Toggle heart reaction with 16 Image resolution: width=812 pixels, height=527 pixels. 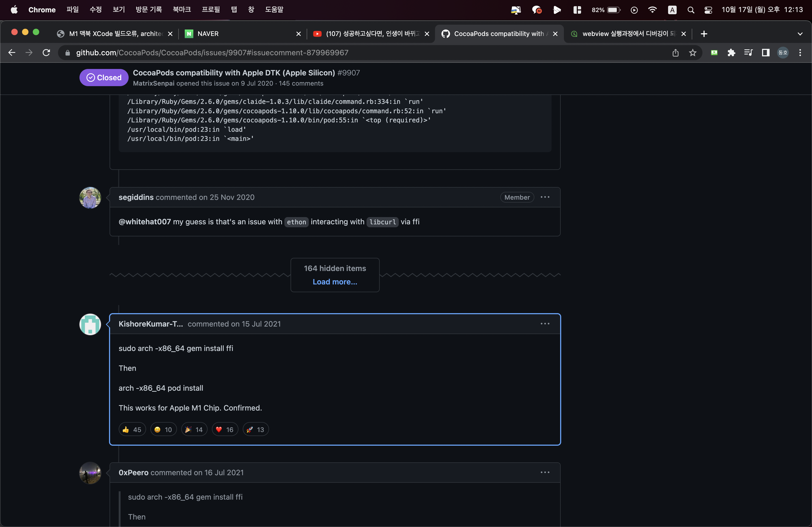coord(225,429)
